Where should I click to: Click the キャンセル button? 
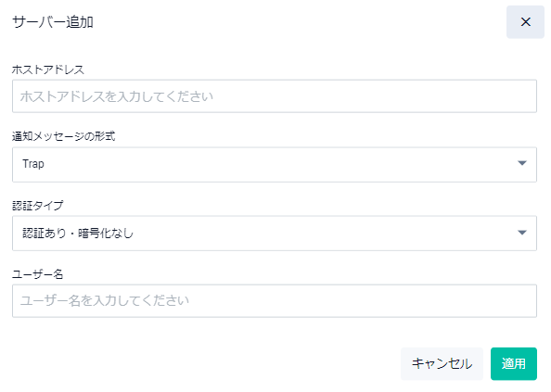click(x=442, y=364)
